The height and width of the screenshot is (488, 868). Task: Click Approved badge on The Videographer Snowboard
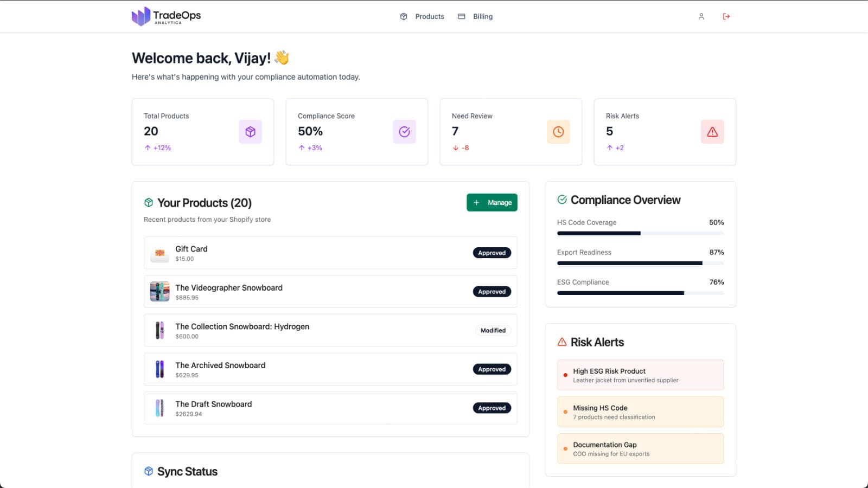point(492,292)
